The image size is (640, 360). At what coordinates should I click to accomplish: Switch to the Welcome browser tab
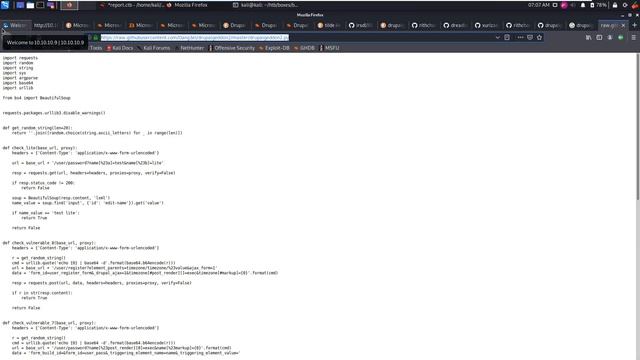tap(16, 25)
